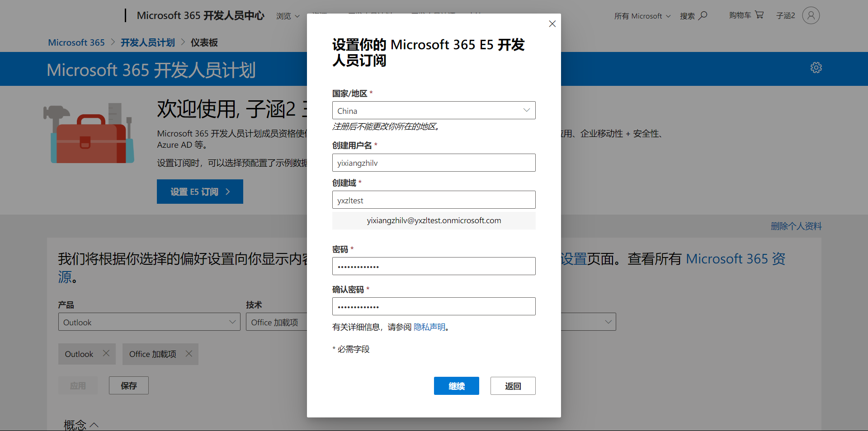Open the shopping cart icon
Viewport: 868px width, 431px height.
759,15
